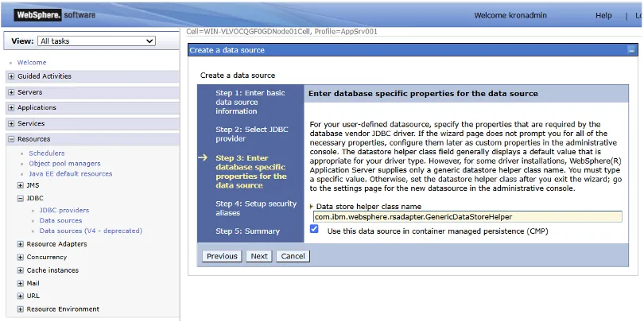Screen dimensions: 644x322
Task: Click the Resource Adapters label
Action: (56, 244)
